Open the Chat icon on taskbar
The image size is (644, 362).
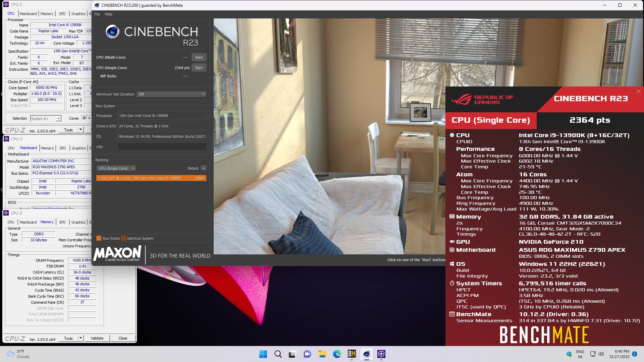click(x=307, y=354)
